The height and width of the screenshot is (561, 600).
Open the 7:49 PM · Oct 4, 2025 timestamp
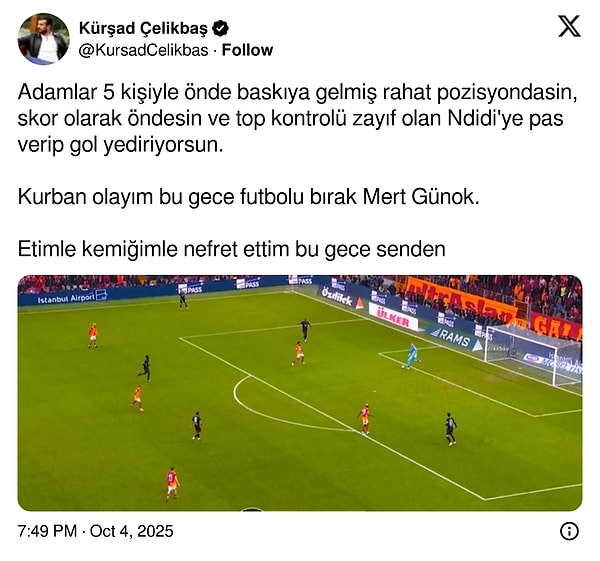click(95, 531)
